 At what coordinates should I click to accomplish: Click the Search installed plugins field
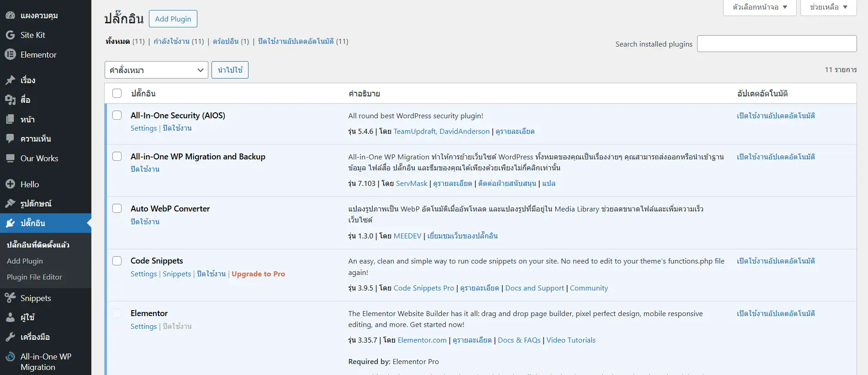click(x=777, y=44)
